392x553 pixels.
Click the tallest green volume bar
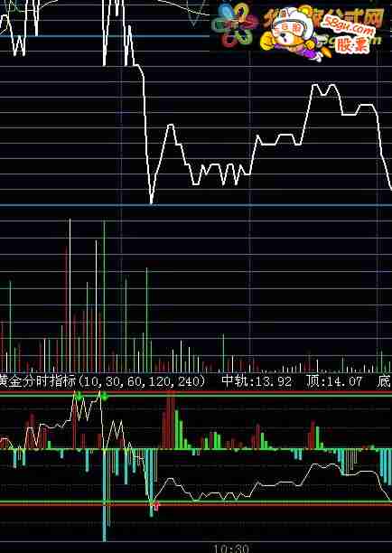104,296
